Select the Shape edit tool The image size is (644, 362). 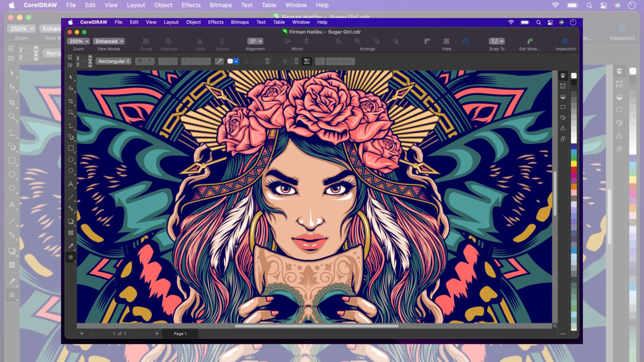[x=71, y=88]
